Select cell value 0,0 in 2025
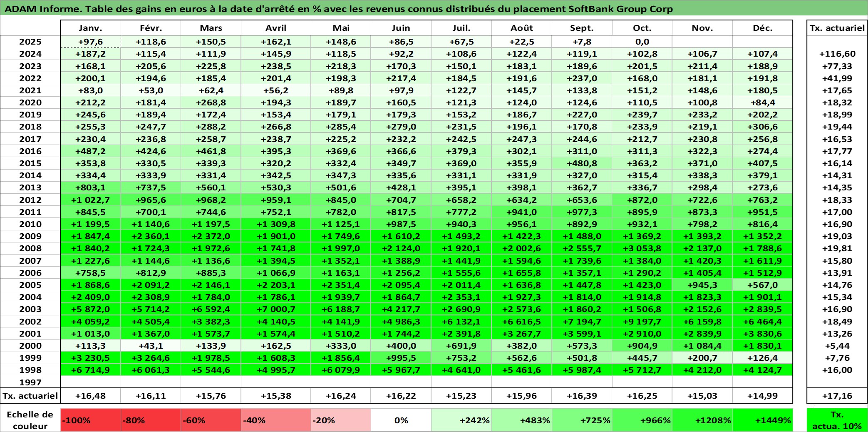868x432 pixels. click(x=642, y=42)
